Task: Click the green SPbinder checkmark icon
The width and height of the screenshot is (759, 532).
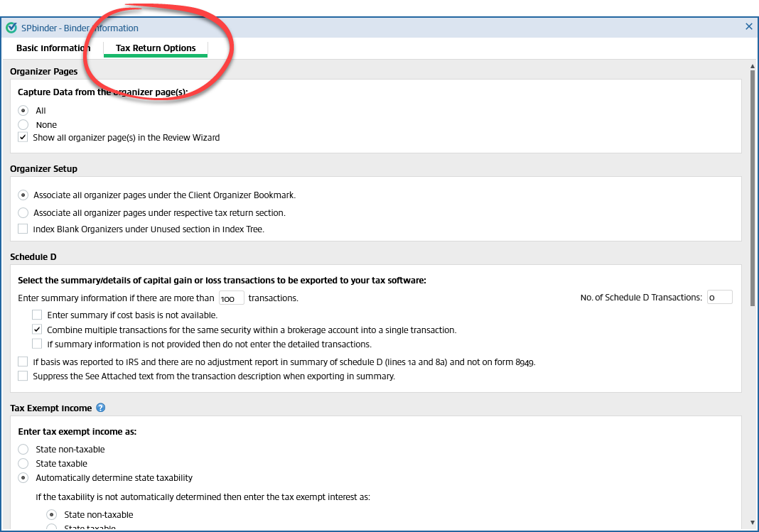Action: (11, 27)
